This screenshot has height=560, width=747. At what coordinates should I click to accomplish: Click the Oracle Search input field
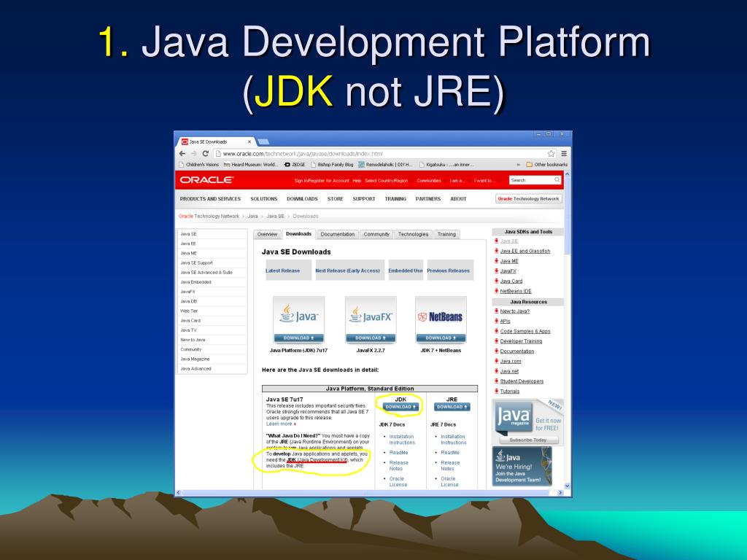(531, 180)
